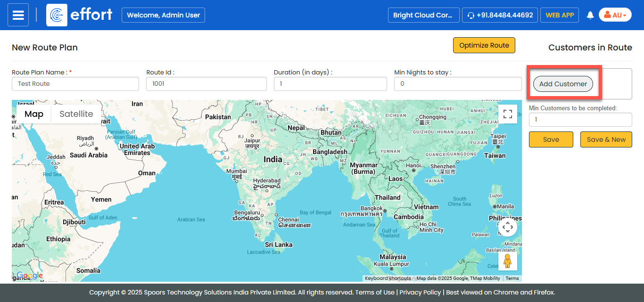Viewport: 644px width, 302px height.
Task: Switch to Map view tab
Action: pos(34,114)
